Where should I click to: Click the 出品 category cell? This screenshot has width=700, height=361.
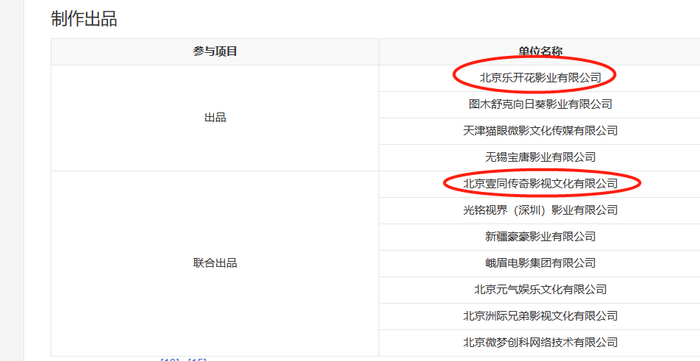[x=215, y=118]
